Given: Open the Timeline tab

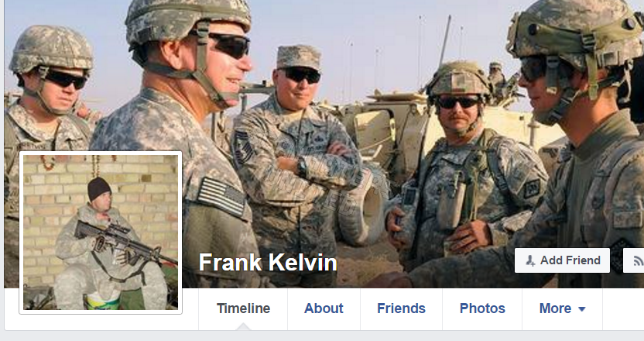Looking at the screenshot, I should pyautogui.click(x=243, y=308).
